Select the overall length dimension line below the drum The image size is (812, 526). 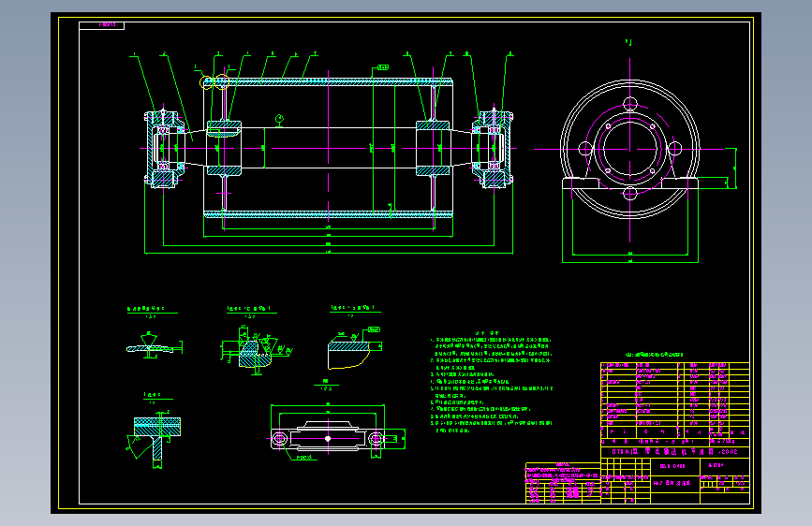coord(329,253)
